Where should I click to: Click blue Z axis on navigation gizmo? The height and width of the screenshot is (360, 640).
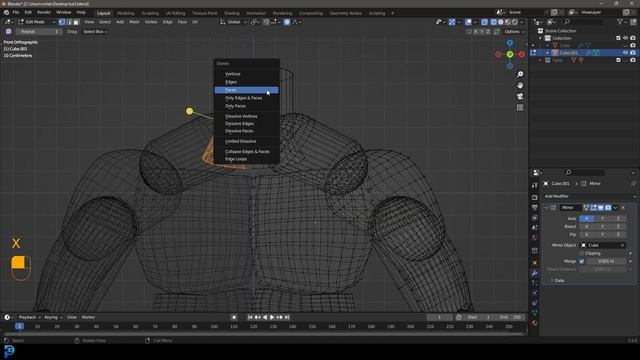510,42
